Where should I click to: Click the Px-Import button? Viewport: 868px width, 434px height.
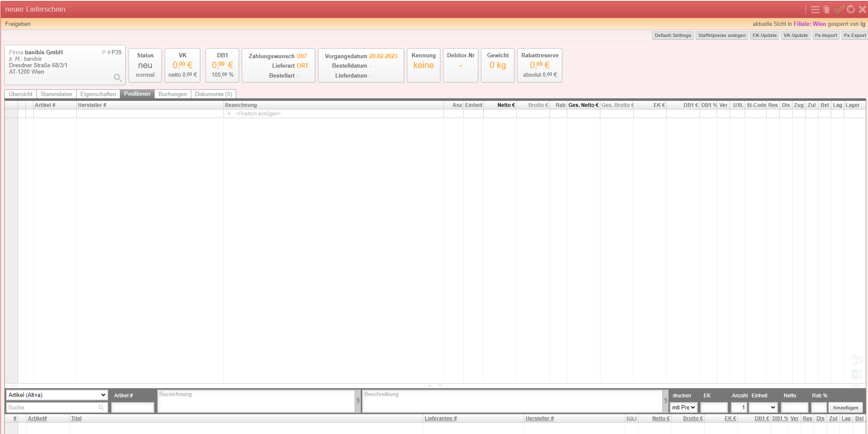(825, 35)
